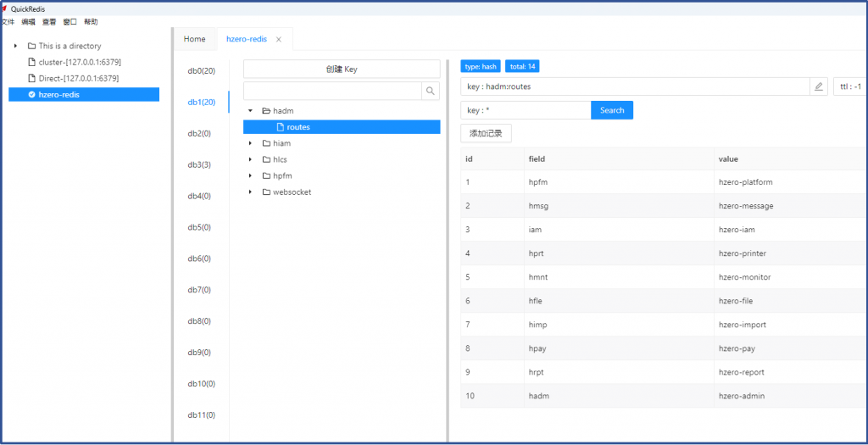Viewport: 868px width, 445px height.
Task: Close the hzero-redis tab
Action: click(279, 39)
